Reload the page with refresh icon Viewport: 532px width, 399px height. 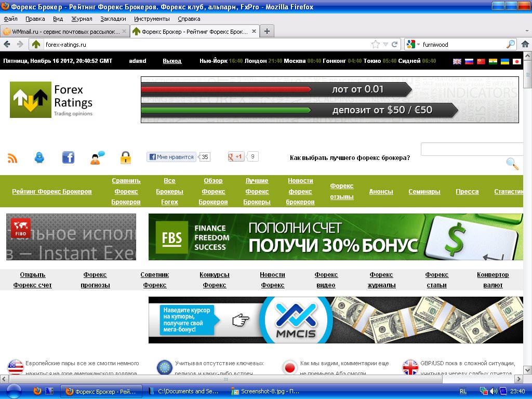pyautogui.click(x=395, y=44)
